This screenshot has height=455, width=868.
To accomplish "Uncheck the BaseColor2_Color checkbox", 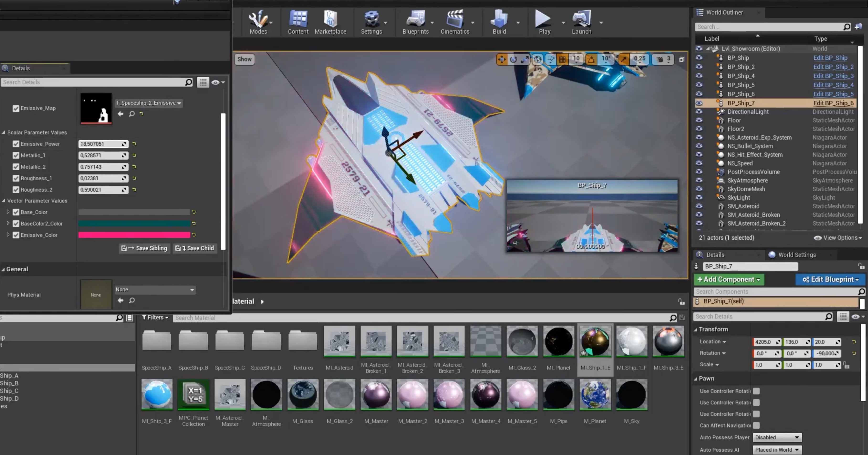I will point(16,223).
